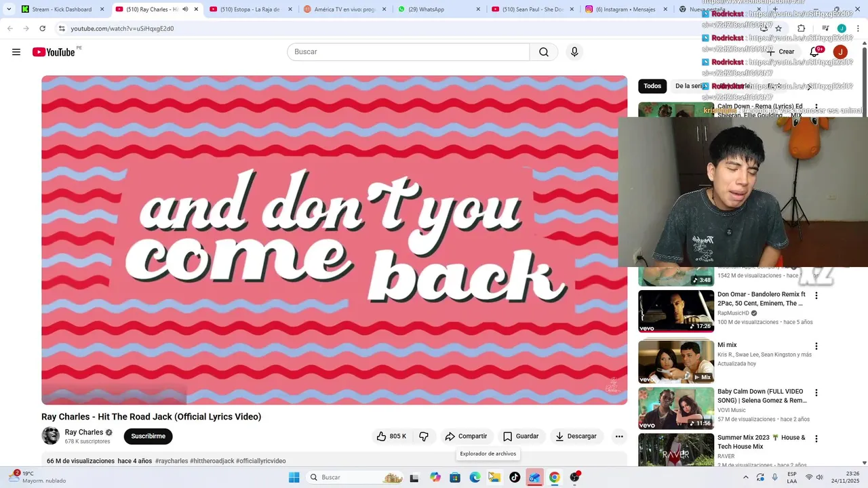Close the Stream - Kick Dashboard tab
The height and width of the screenshot is (488, 868).
pyautogui.click(x=102, y=9)
